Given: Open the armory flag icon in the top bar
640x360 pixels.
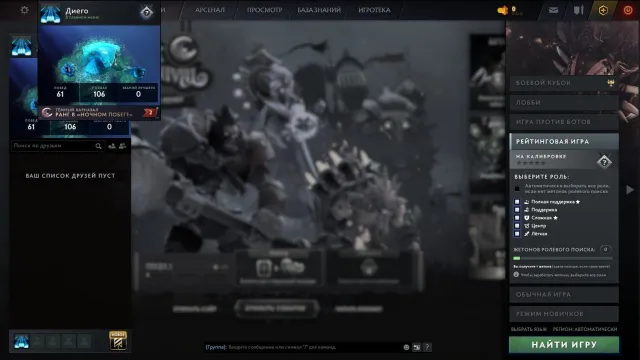Looking at the screenshot, I should (x=578, y=10).
